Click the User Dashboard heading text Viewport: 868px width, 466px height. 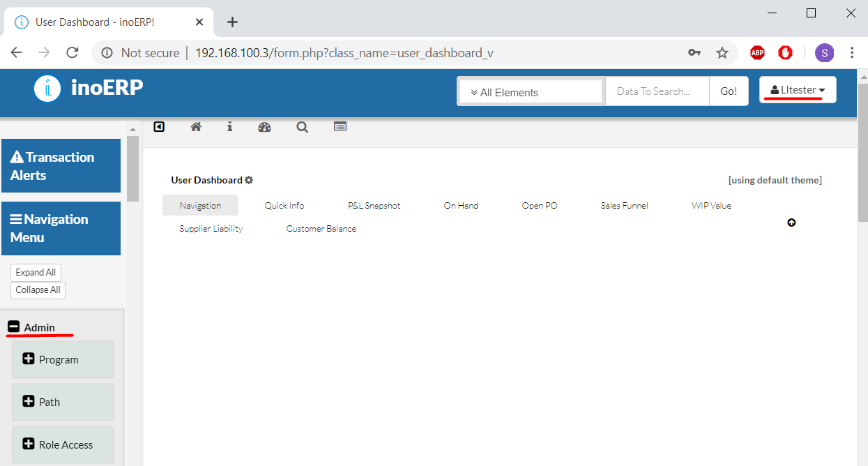click(x=206, y=180)
